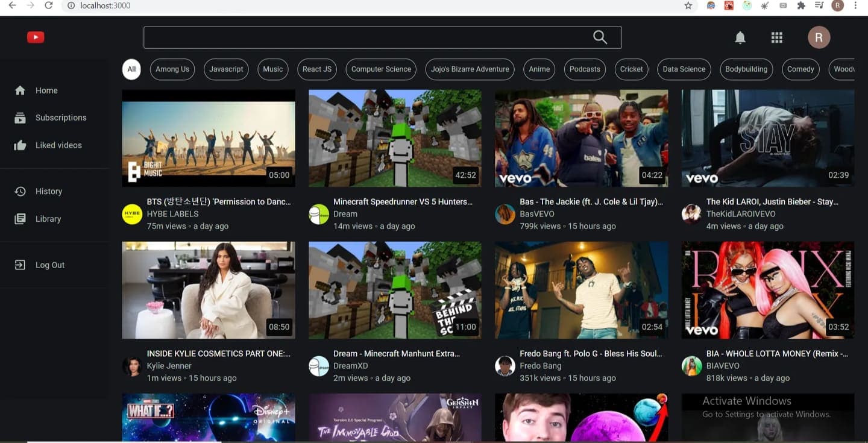The height and width of the screenshot is (443, 868).
Task: Click HYBE LABELS channel avatar
Action: point(132,214)
